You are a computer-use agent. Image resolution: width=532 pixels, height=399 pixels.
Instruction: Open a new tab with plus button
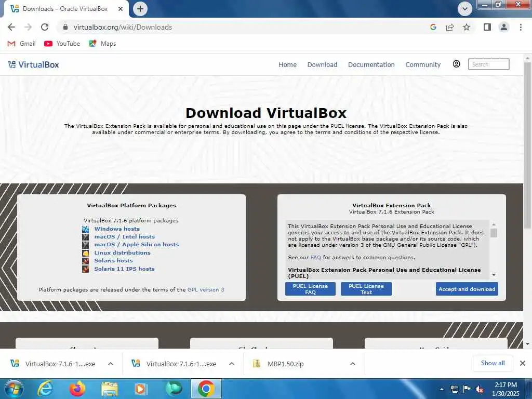coord(140,9)
